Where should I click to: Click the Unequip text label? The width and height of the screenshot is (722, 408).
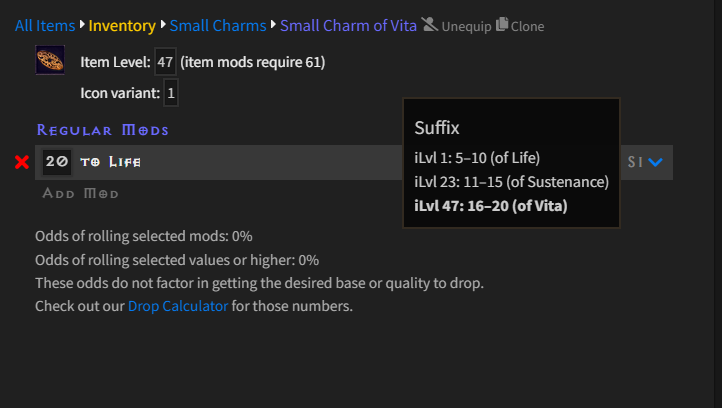coord(466,26)
